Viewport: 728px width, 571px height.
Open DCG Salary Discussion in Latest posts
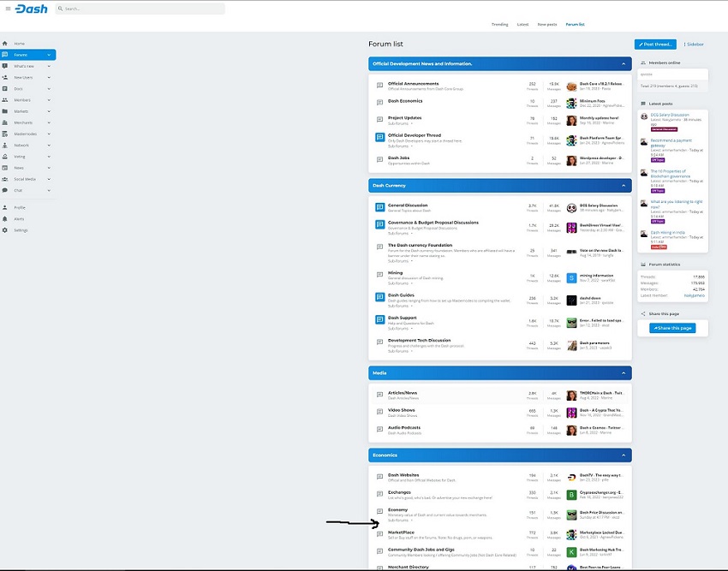pyautogui.click(x=670, y=115)
